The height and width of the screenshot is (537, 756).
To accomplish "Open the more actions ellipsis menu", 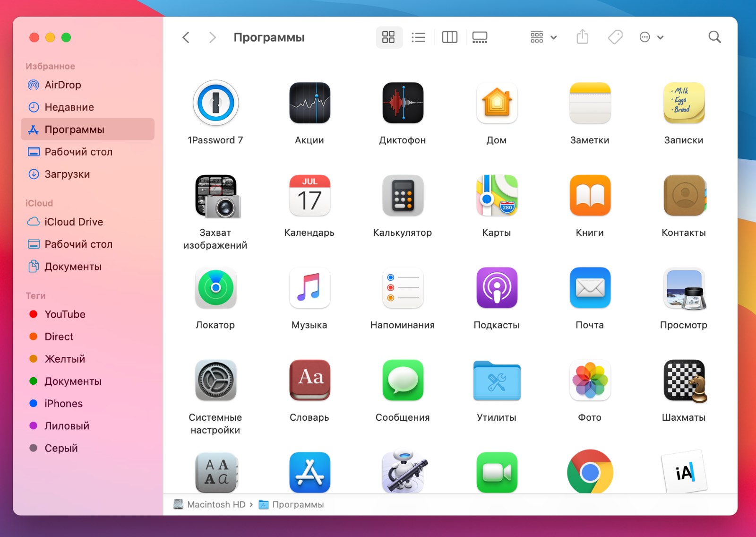I will (651, 37).
